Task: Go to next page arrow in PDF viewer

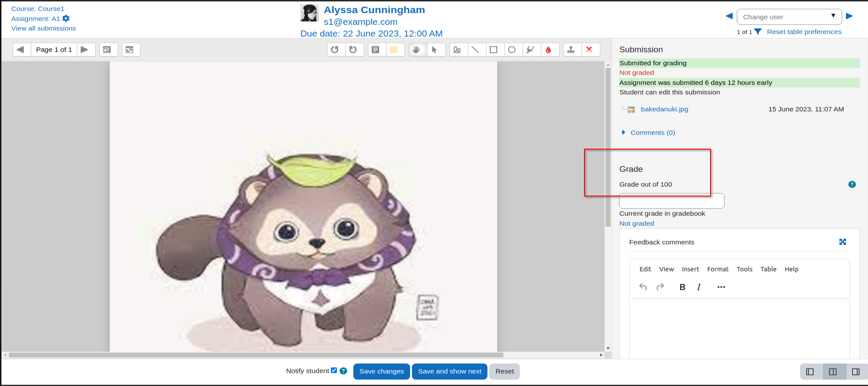Action: tap(85, 50)
